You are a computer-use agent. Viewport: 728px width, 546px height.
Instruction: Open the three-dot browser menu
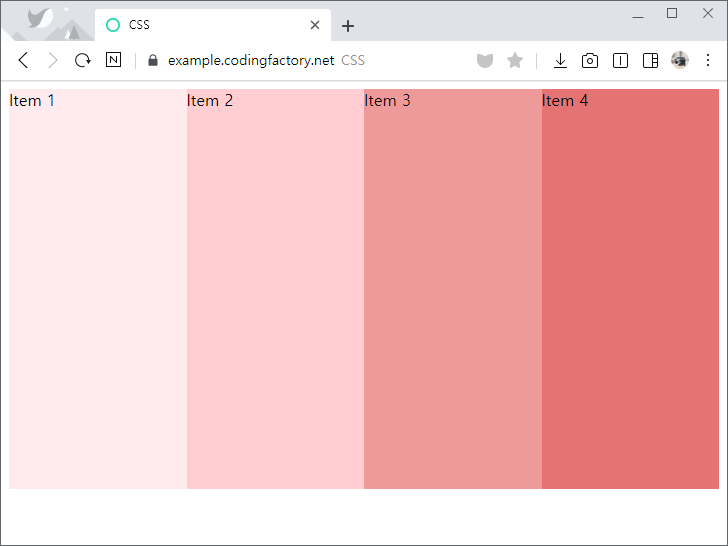coord(708,60)
